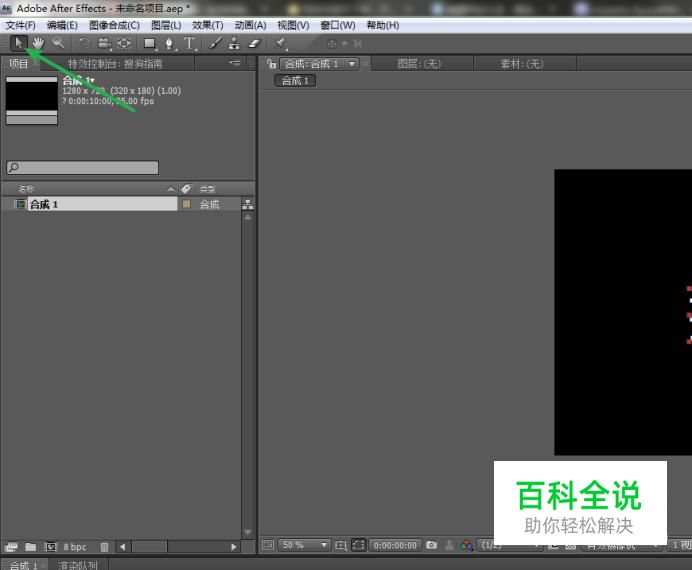The width and height of the screenshot is (692, 570).
Task: Sort by the 名称 column header
Action: pyautogui.click(x=26, y=189)
